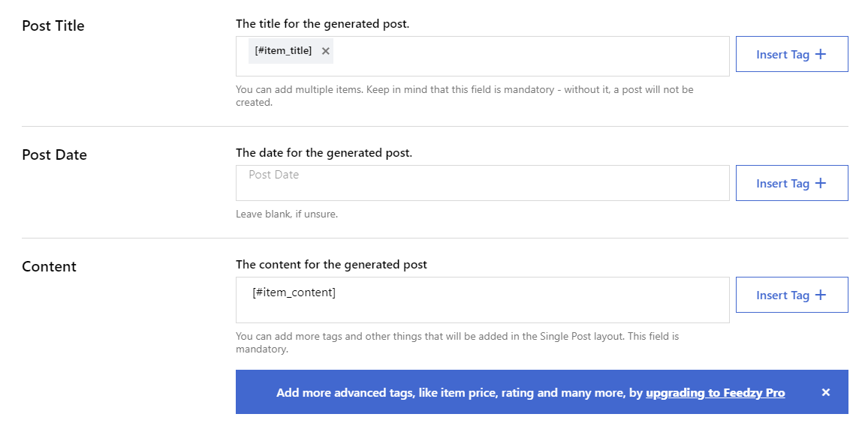Click the 'Post Title' section label

(x=53, y=26)
